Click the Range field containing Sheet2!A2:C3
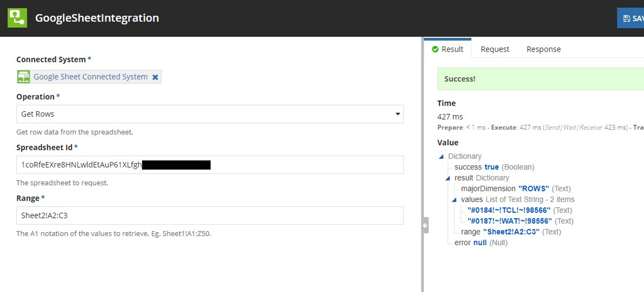The width and height of the screenshot is (644, 292). tap(210, 216)
